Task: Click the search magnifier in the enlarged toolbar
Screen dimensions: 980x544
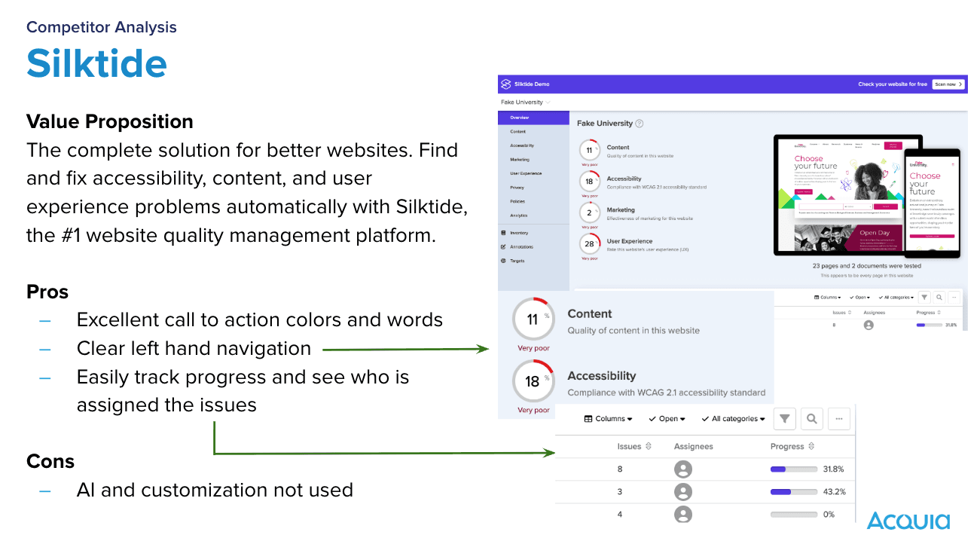Action: tap(811, 419)
